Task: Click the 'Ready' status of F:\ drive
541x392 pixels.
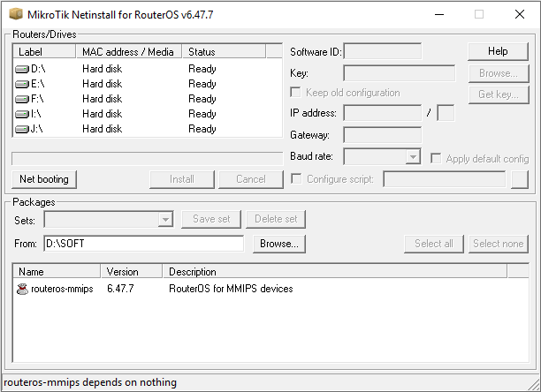Action: click(x=202, y=99)
